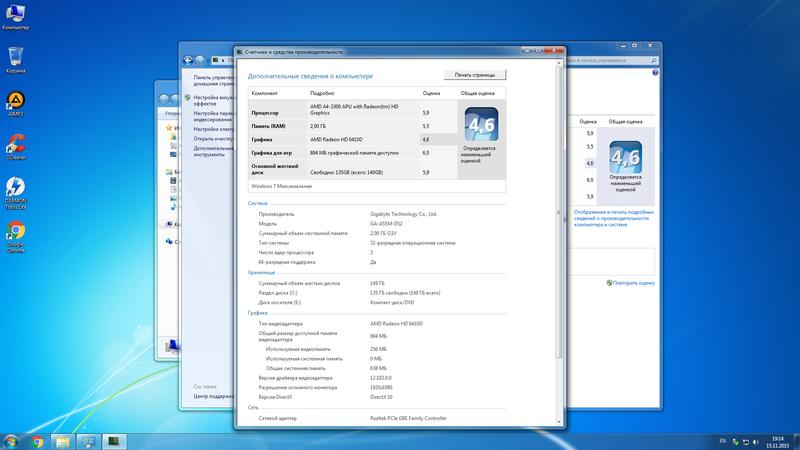This screenshot has height=450, width=800.
Task: Open the Корзина recycle bin icon
Action: [15, 60]
